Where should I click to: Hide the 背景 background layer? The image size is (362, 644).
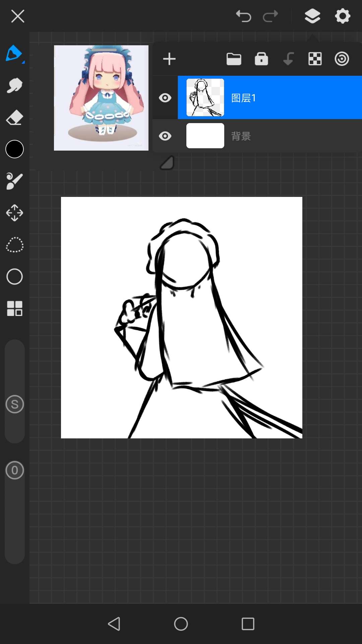(165, 136)
